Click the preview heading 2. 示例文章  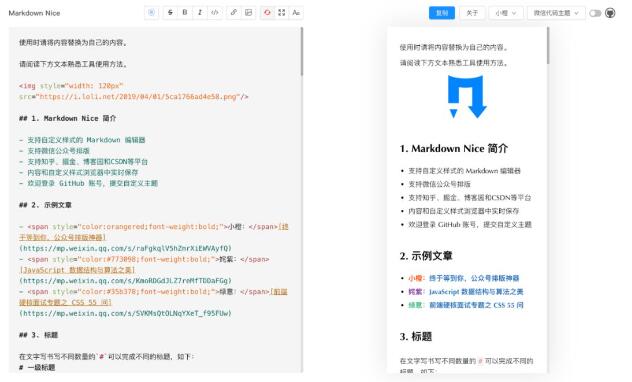point(426,256)
